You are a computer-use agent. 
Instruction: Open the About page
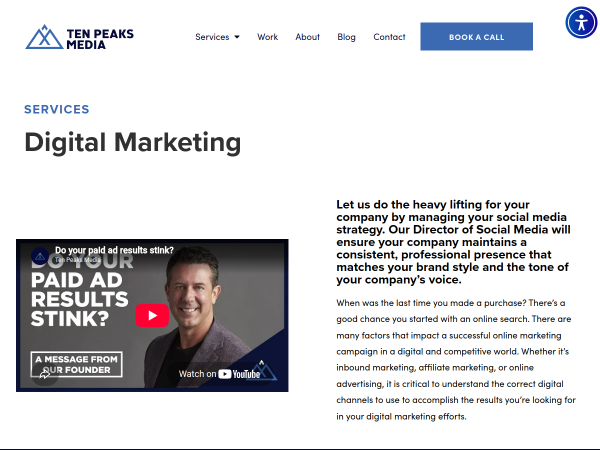[x=308, y=37]
